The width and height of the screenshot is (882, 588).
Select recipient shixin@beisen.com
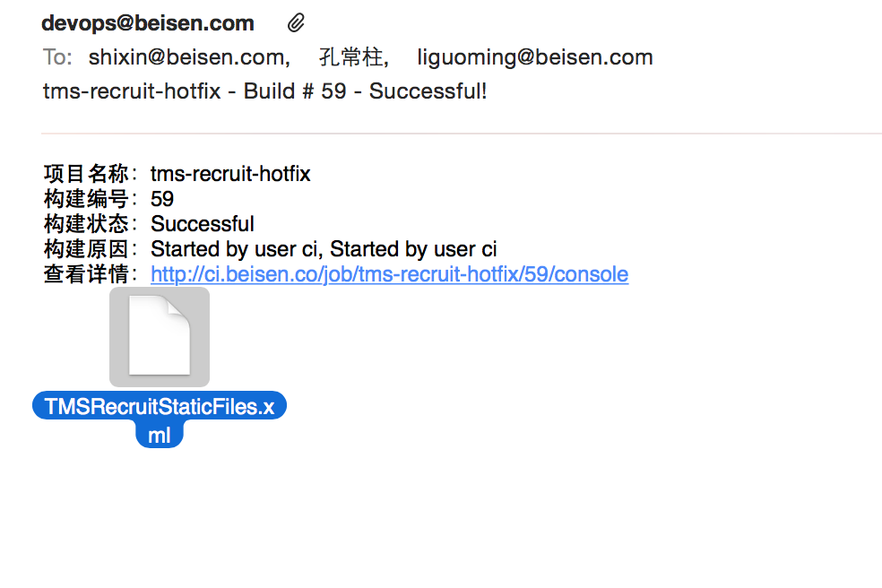[x=189, y=57]
